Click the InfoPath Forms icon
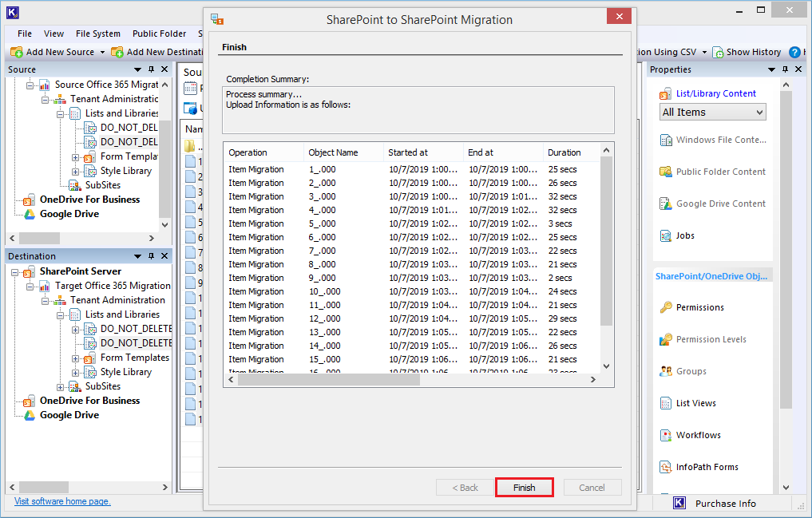This screenshot has height=518, width=812. 666,467
